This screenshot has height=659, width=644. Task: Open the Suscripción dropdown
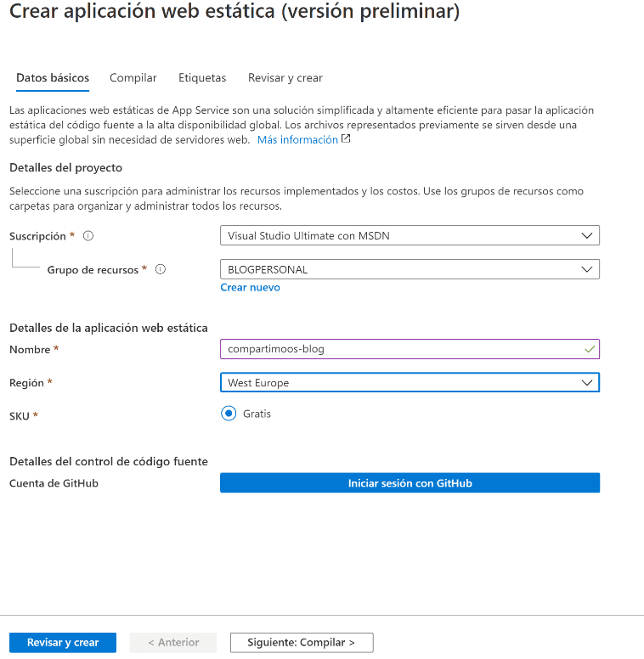[410, 236]
